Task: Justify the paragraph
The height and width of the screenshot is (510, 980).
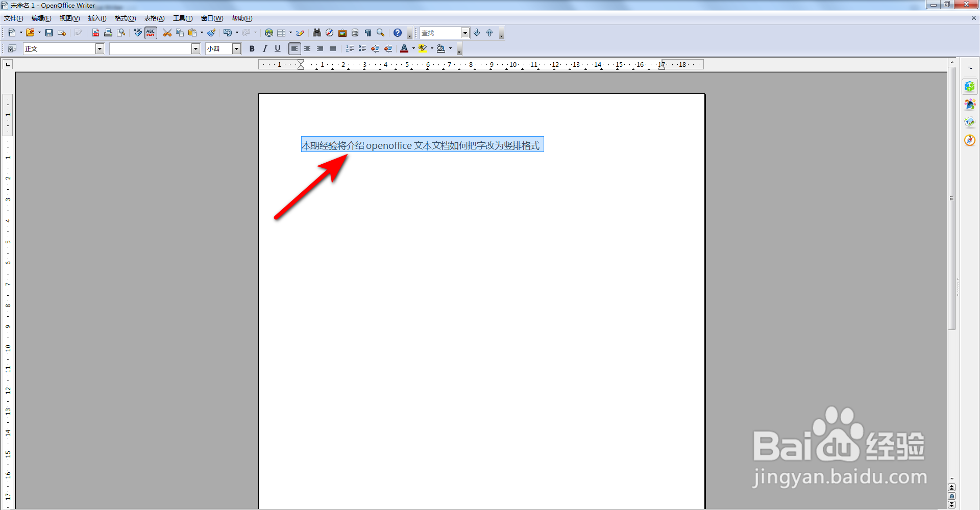Action: (333, 48)
